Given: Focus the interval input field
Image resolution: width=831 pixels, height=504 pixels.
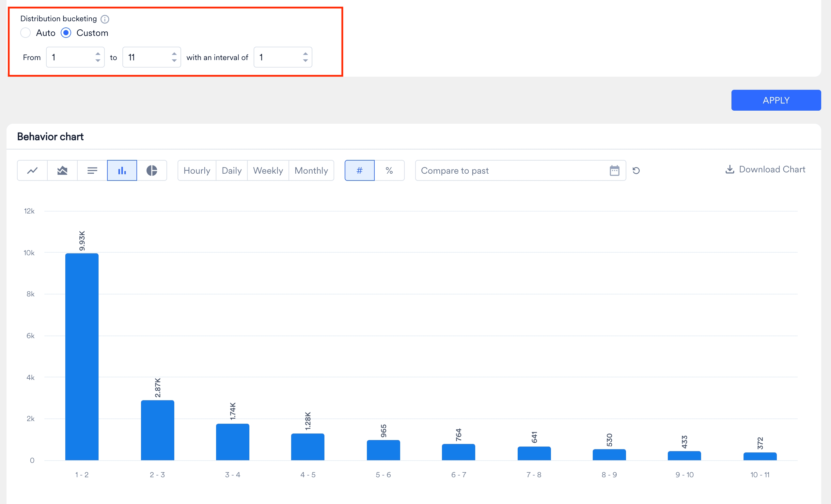Looking at the screenshot, I should (x=283, y=57).
